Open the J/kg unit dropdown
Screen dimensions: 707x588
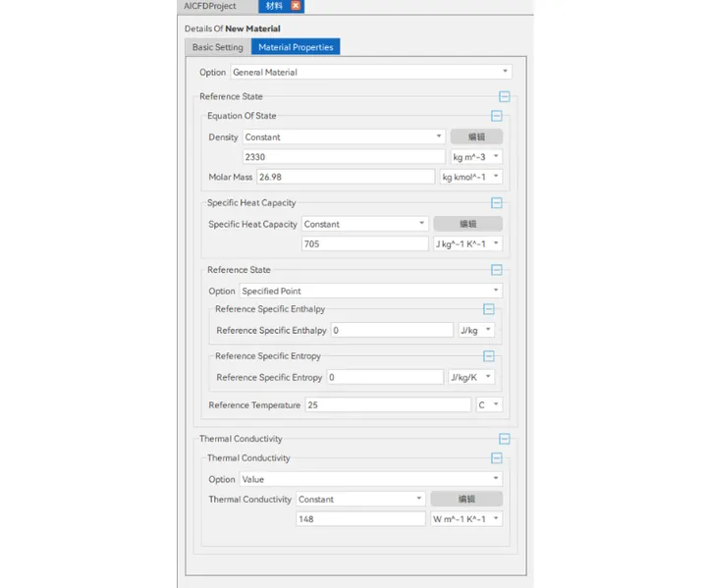click(x=476, y=330)
